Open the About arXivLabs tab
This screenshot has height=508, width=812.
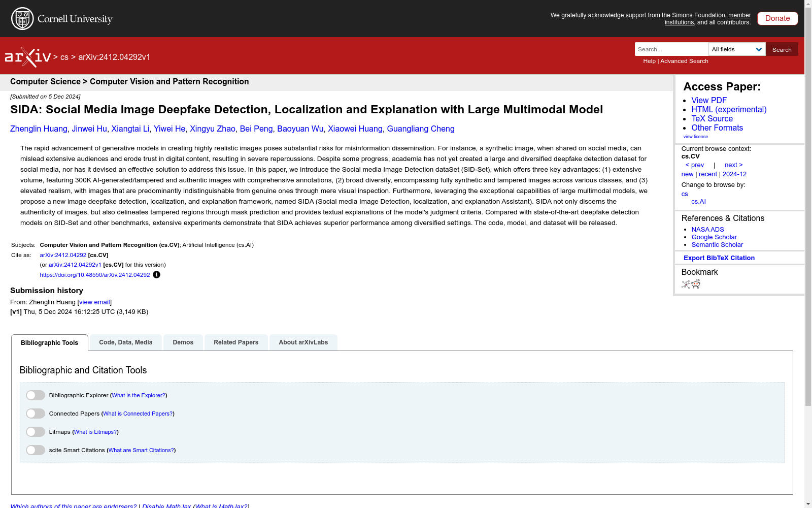coord(303,342)
